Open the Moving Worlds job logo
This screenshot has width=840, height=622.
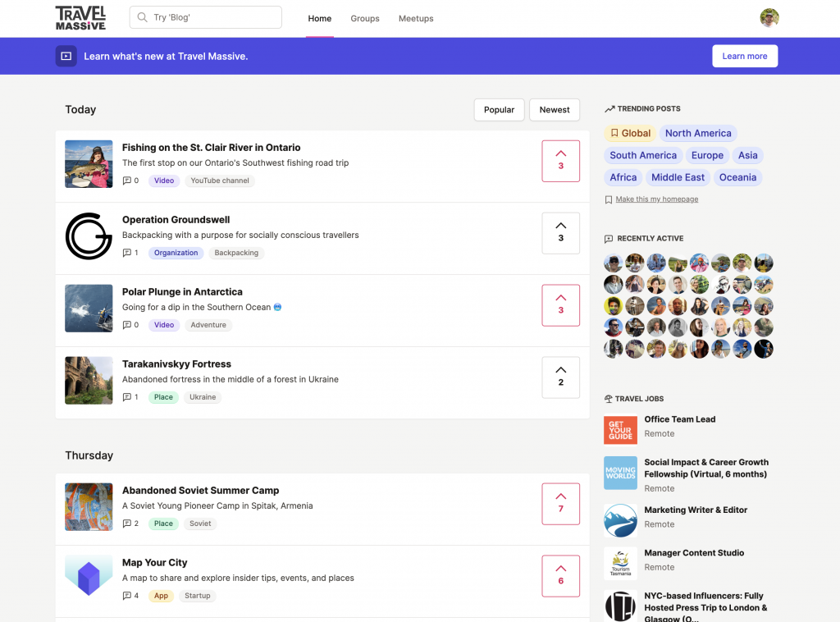tap(620, 473)
